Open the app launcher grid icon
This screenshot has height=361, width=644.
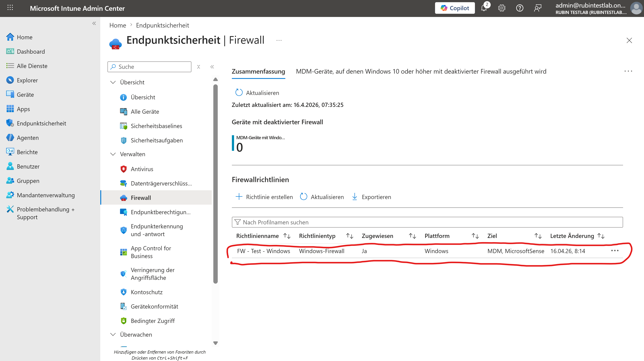pos(10,8)
